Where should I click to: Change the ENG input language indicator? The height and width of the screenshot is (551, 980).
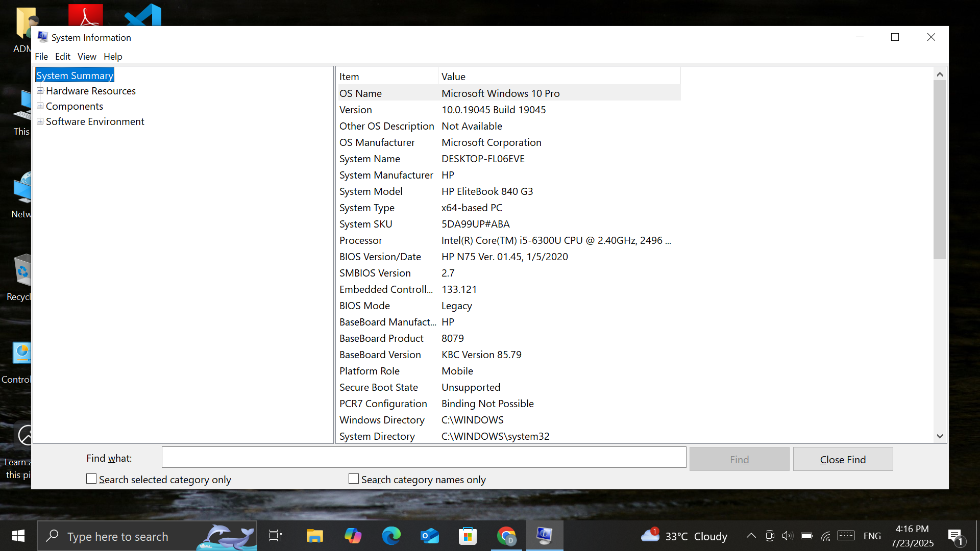872,536
